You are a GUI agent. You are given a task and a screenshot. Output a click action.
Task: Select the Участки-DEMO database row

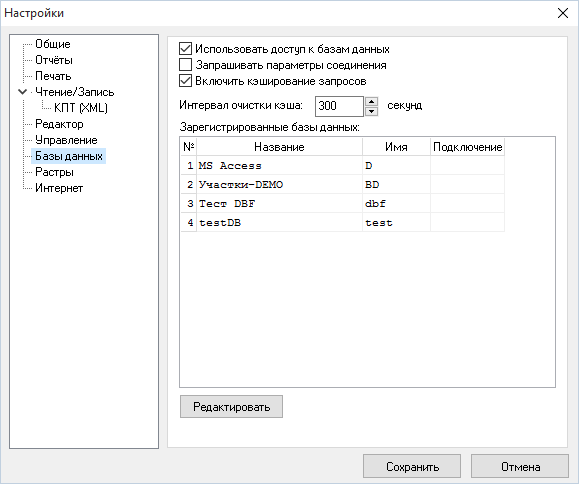[343, 184]
